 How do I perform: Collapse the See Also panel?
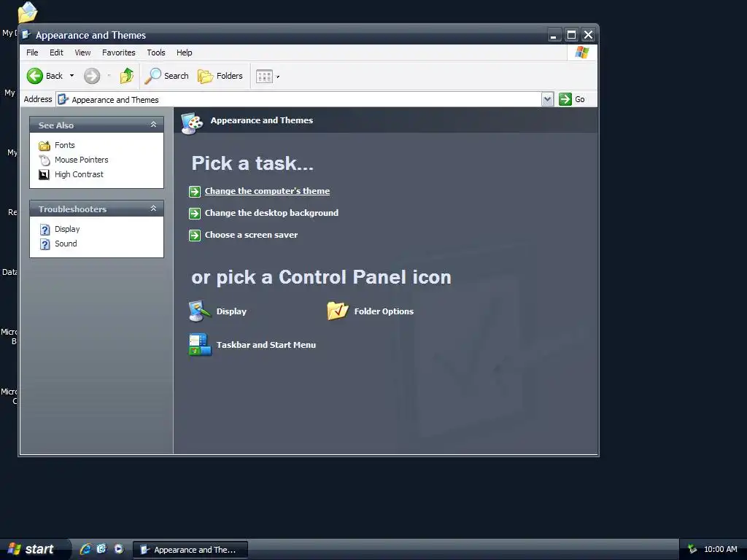pyautogui.click(x=153, y=124)
